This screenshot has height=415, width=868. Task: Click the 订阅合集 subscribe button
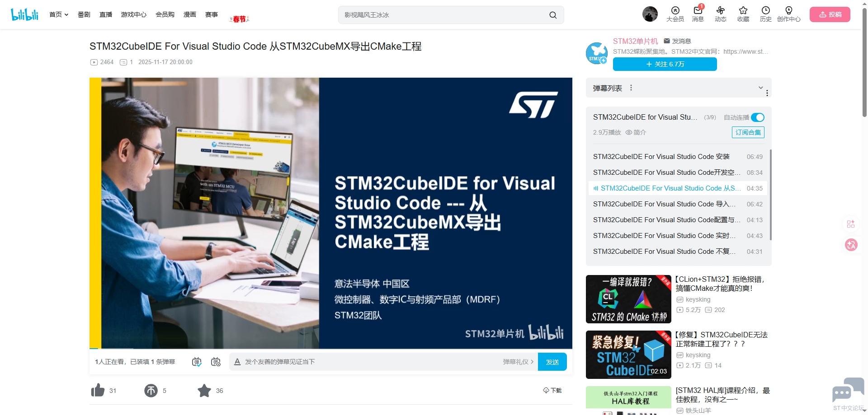pos(748,132)
